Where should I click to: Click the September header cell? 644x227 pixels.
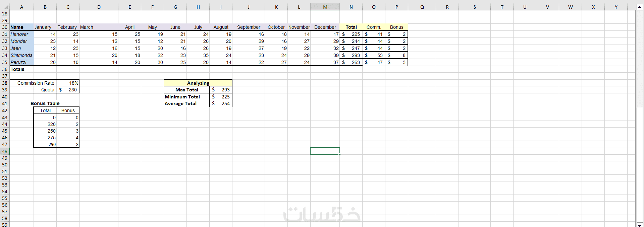point(249,27)
